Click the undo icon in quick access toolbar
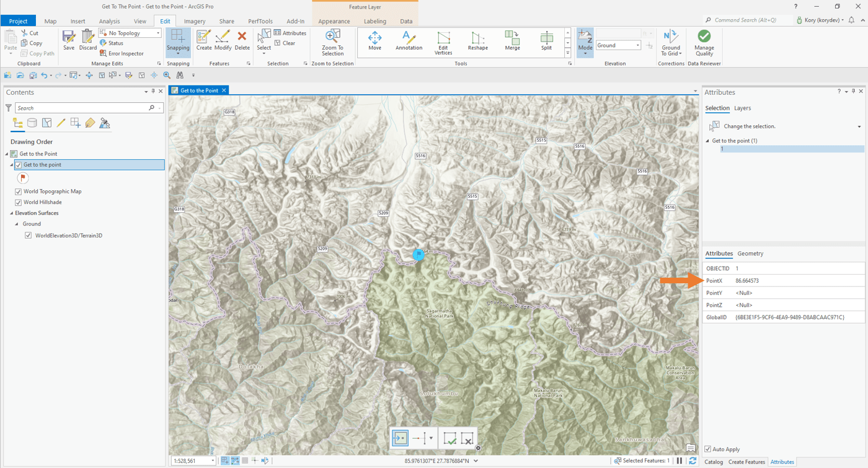868x468 pixels. [44, 75]
